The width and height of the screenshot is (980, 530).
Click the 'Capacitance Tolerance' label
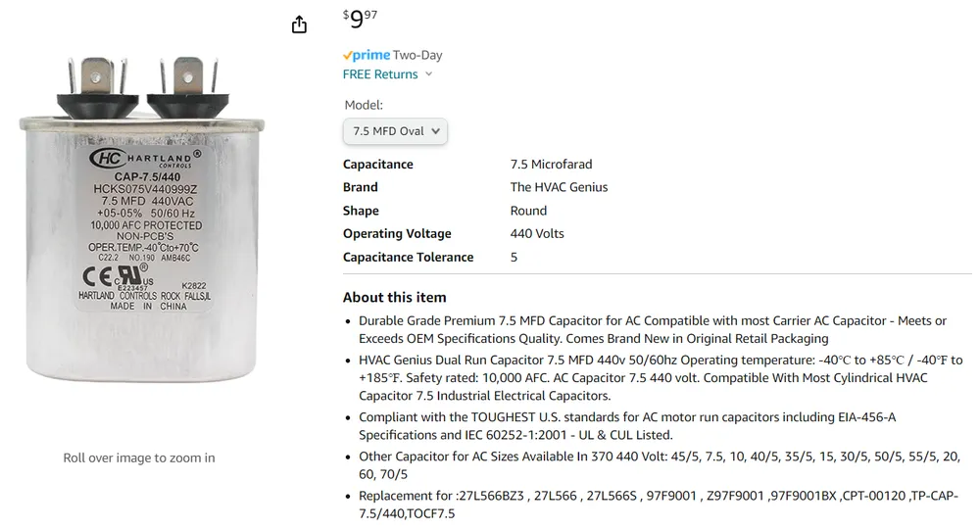[408, 257]
